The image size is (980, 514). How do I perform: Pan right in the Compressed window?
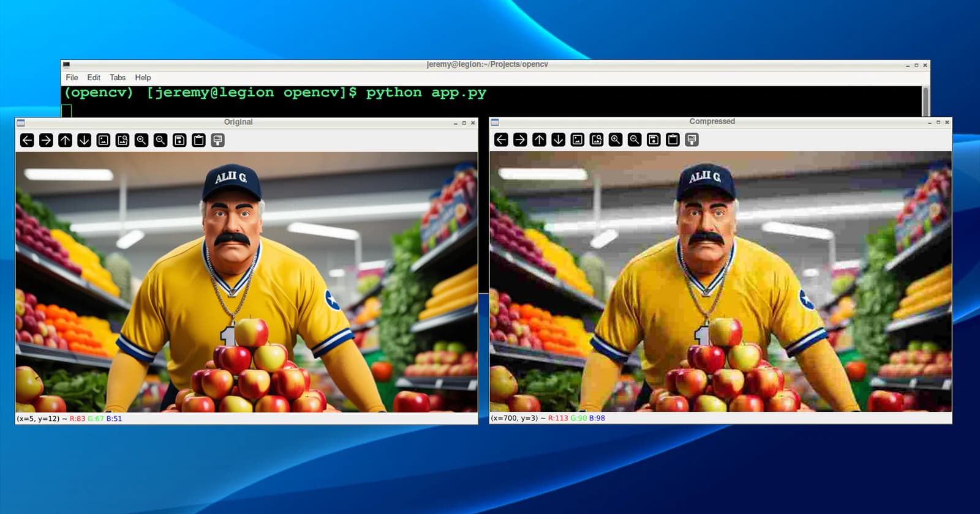tap(520, 140)
